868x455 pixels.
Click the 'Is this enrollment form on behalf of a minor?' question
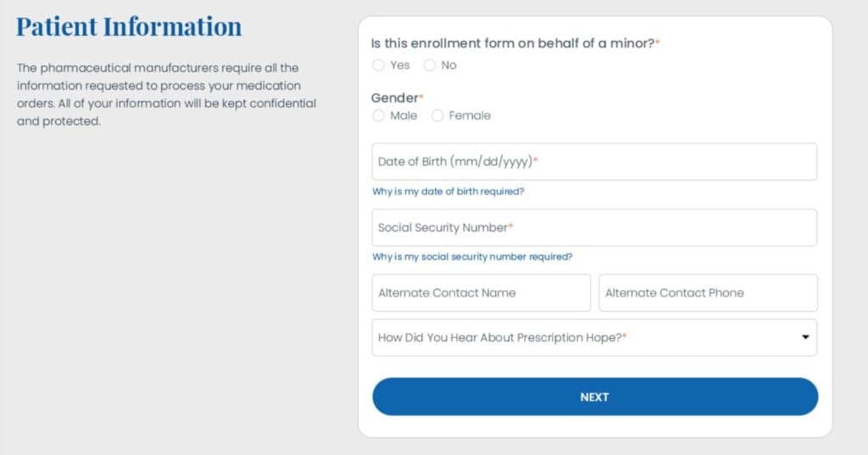[x=514, y=43]
